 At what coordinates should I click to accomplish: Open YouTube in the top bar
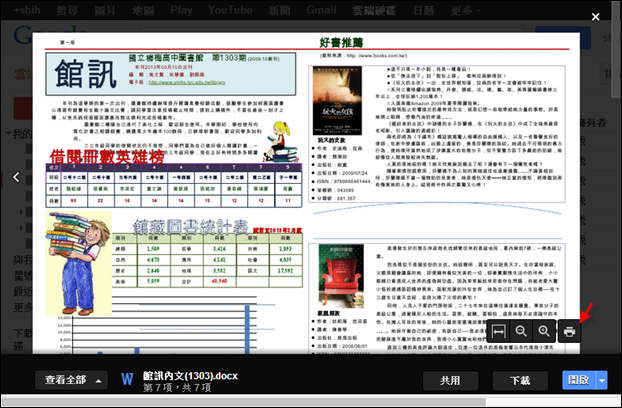click(x=230, y=10)
